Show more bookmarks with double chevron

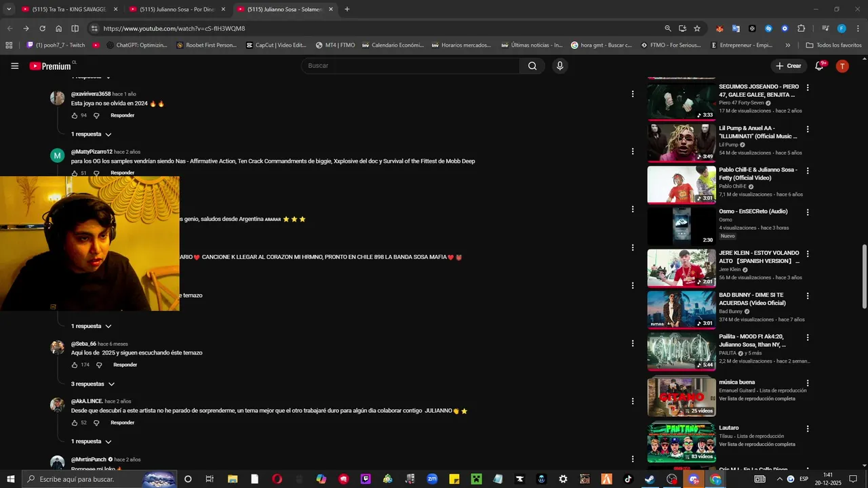tap(787, 45)
